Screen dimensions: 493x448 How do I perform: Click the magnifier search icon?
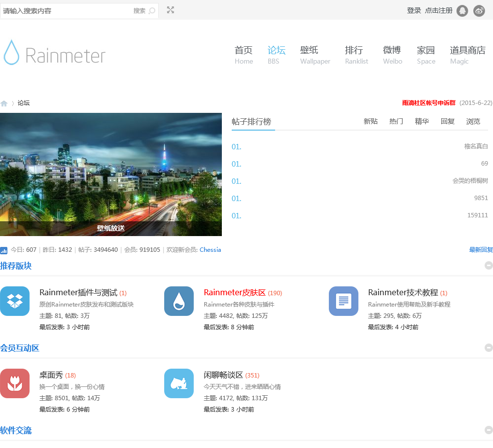pos(152,11)
